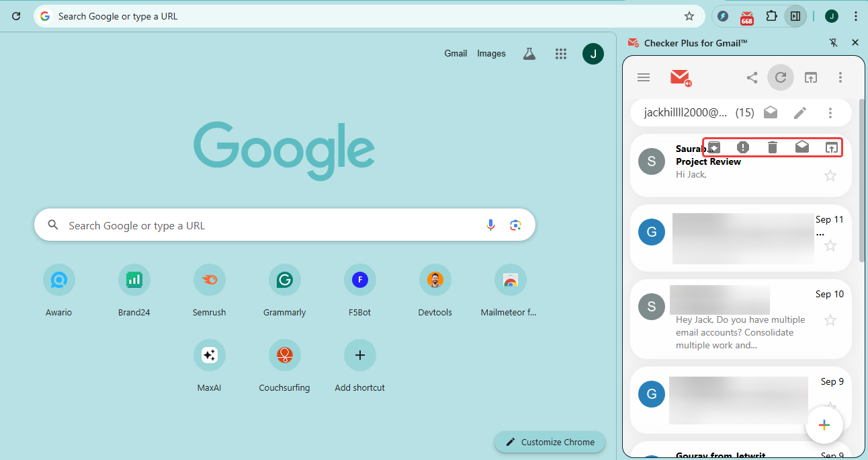The height and width of the screenshot is (460, 868).
Task: Star the Sep 10 email
Action: coord(830,320)
